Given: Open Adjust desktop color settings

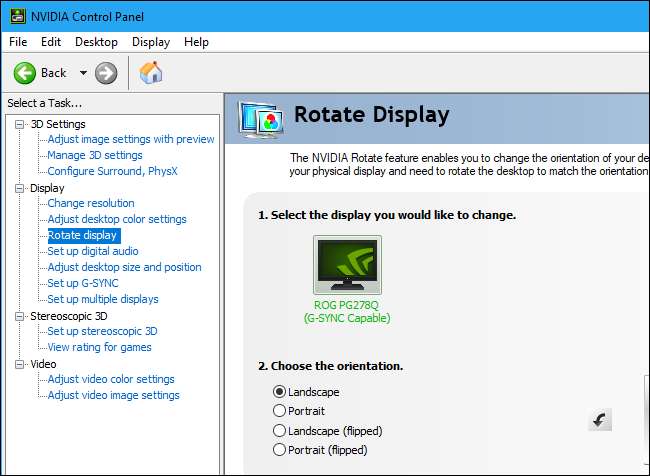Looking at the screenshot, I should click(x=117, y=219).
